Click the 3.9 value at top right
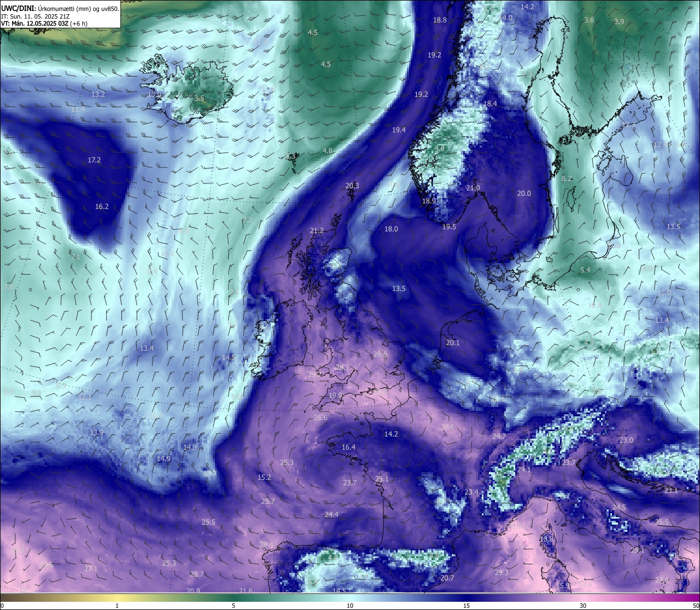The height and width of the screenshot is (610, 700). 619,22
